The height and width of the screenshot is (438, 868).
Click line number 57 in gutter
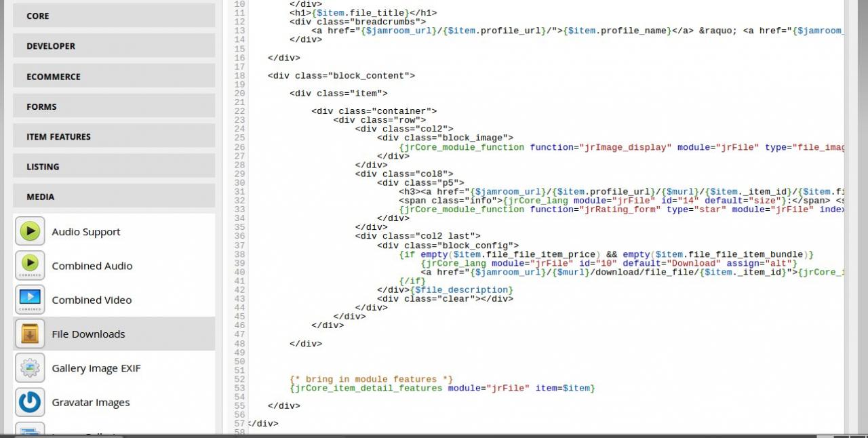point(239,423)
